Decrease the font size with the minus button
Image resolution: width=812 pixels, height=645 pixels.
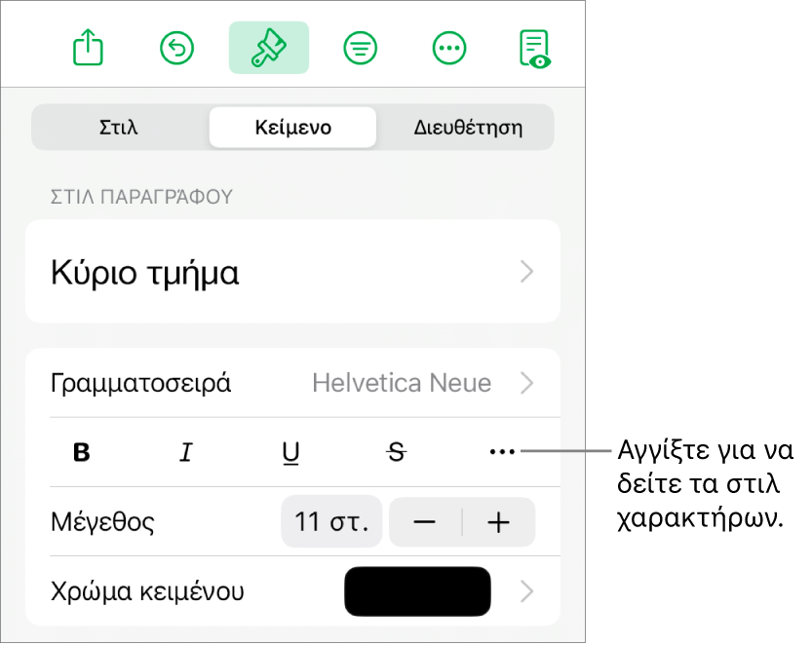click(x=425, y=522)
